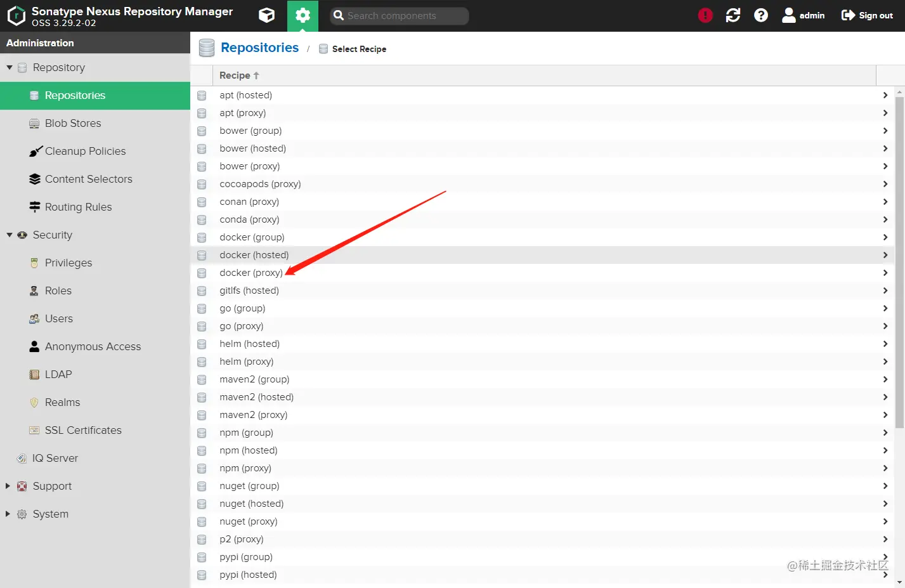
Task: Open IQ Server in the sidebar
Action: tap(95, 459)
